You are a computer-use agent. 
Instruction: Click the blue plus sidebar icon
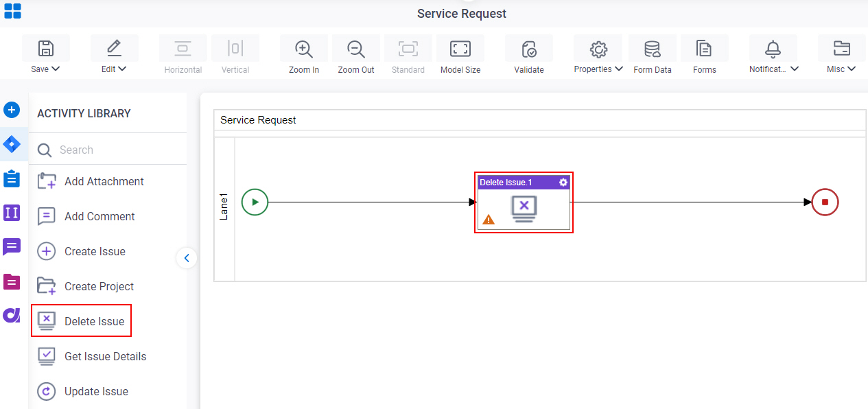click(12, 110)
